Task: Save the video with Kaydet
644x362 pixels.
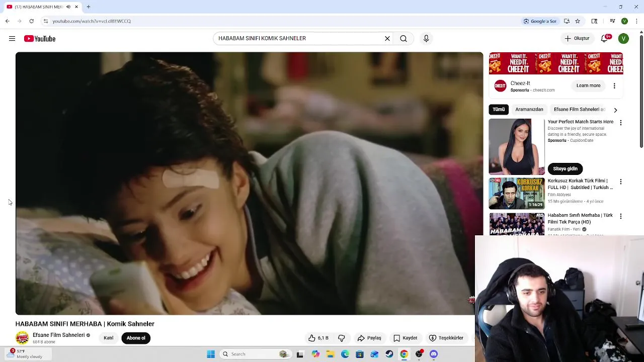Action: click(x=405, y=338)
